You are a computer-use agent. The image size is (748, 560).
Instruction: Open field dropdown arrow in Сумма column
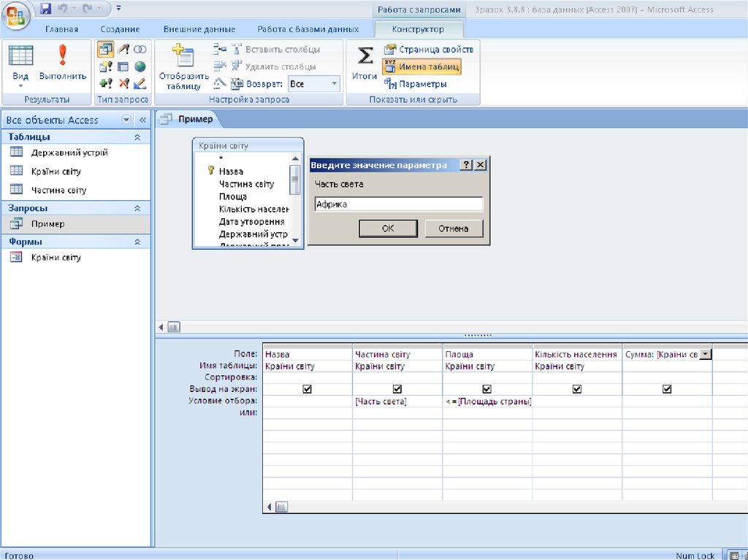(x=705, y=354)
